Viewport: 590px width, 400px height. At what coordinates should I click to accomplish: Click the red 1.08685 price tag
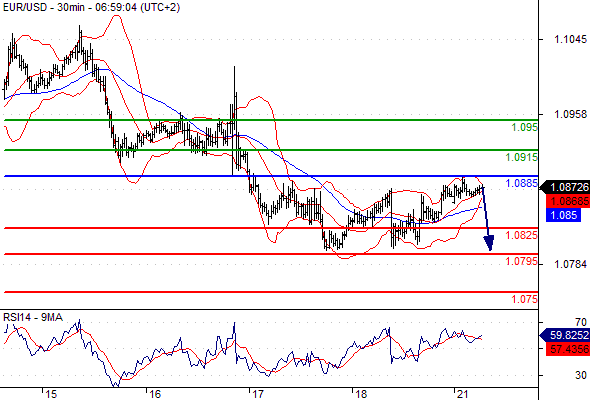[568, 201]
